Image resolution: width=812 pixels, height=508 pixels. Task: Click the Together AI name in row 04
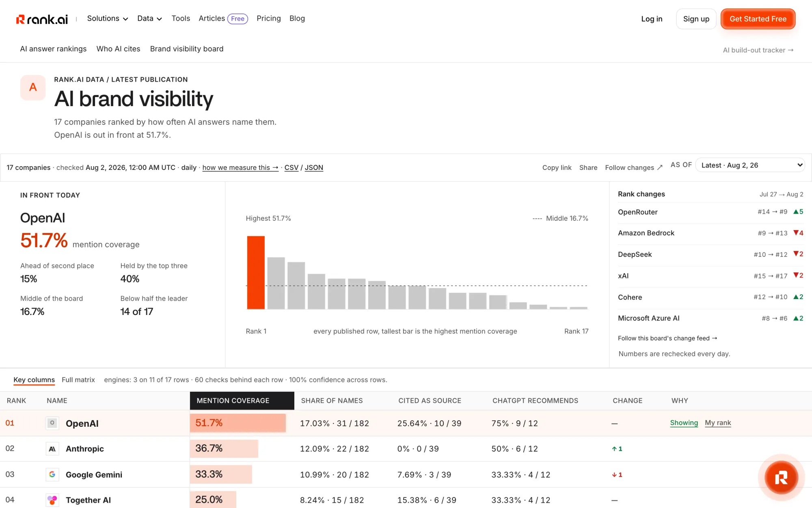pos(88,500)
